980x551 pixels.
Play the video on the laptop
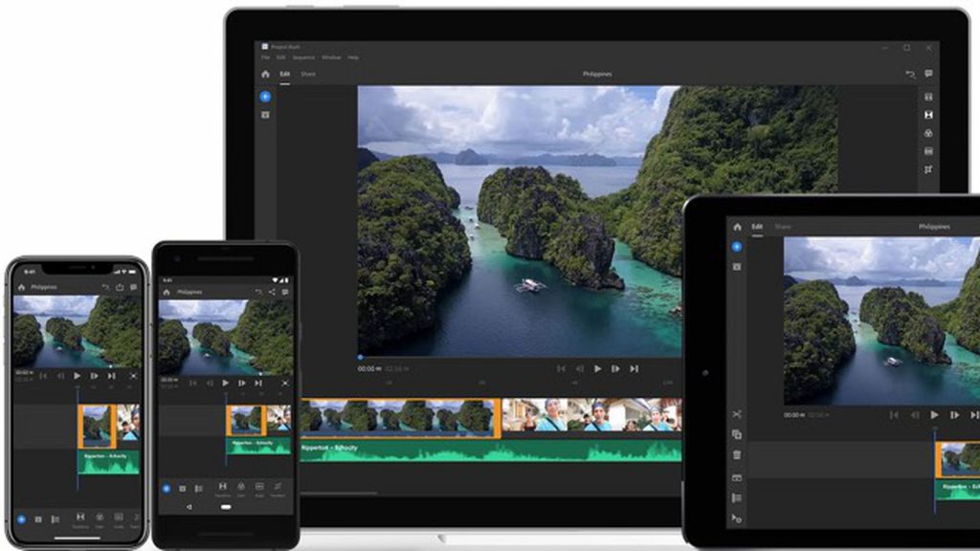click(x=597, y=368)
